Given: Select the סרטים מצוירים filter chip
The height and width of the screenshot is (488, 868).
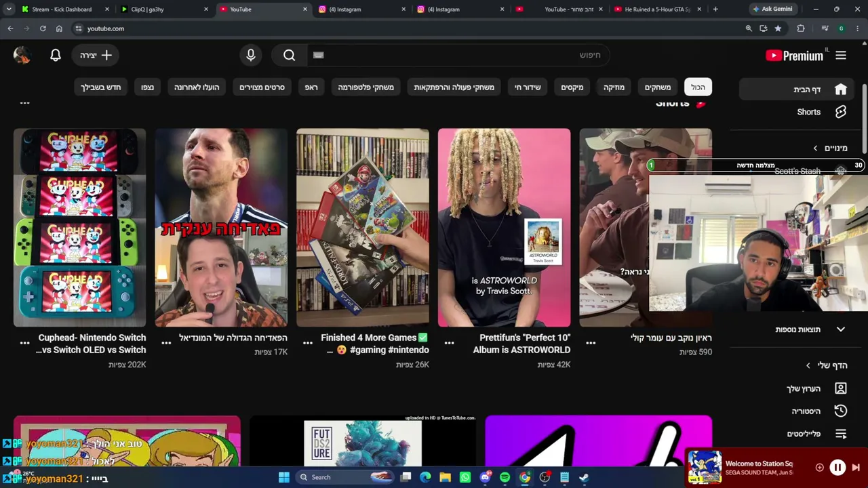Looking at the screenshot, I should pos(262,87).
